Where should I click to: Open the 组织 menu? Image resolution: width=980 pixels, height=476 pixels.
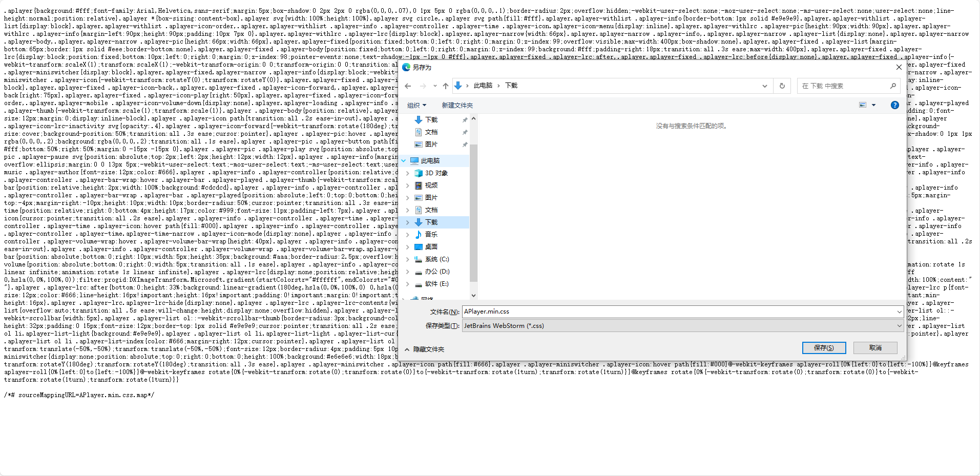416,106
